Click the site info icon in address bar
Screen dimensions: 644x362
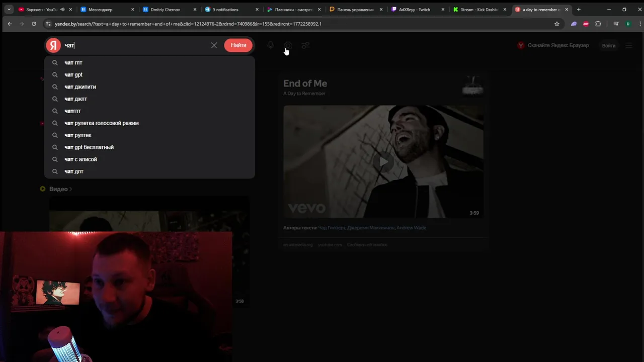click(x=48, y=24)
